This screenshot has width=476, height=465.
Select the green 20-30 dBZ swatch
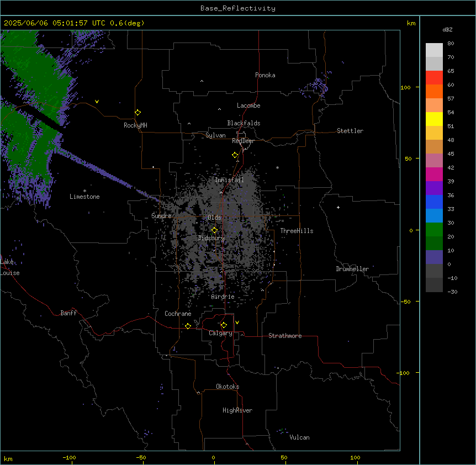(434, 230)
